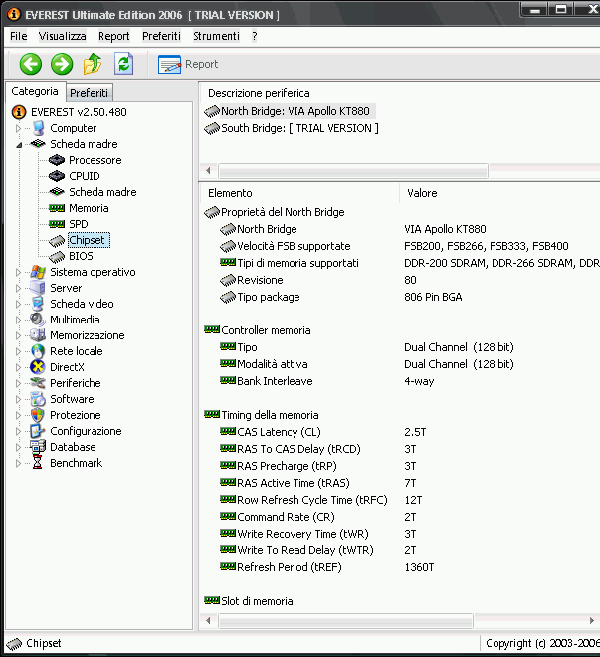Open the Visualizza menu
Image resolution: width=600 pixels, height=657 pixels.
63,36
